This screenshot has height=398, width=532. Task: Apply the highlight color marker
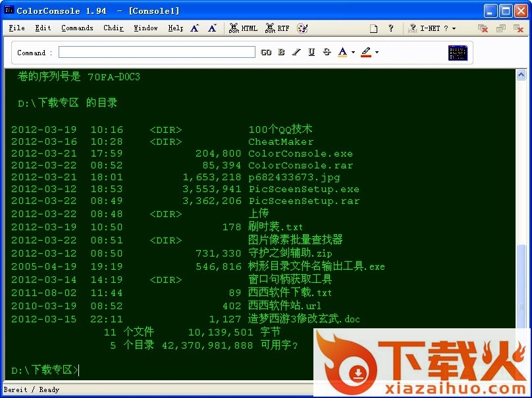point(366,52)
